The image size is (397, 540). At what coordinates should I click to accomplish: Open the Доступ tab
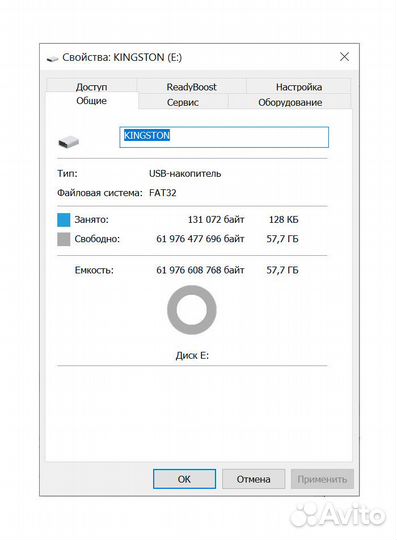pyautogui.click(x=91, y=86)
